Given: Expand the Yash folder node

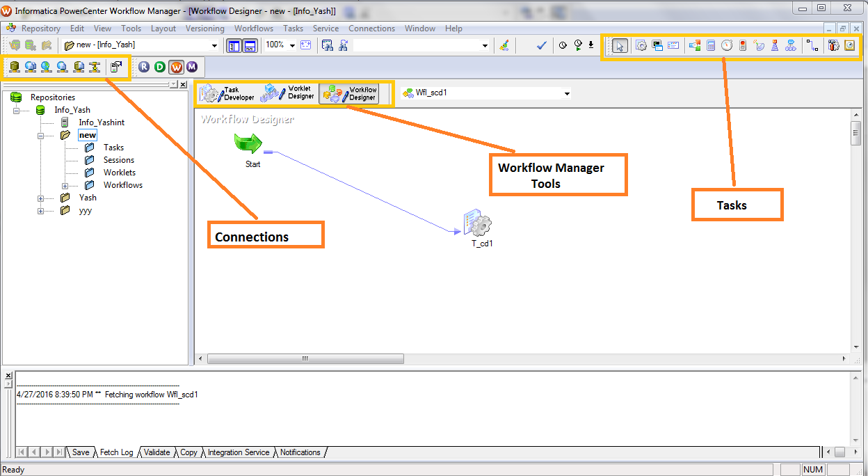Looking at the screenshot, I should [40, 198].
